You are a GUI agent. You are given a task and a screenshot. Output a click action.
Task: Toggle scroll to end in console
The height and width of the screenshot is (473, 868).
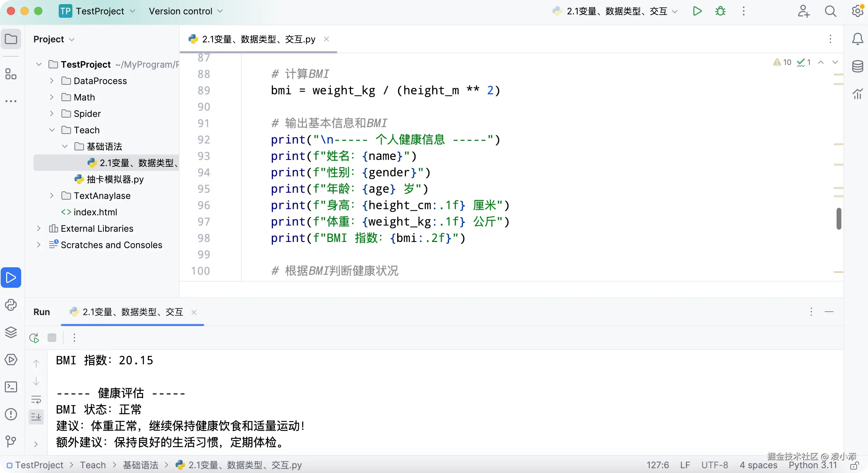coord(36,417)
